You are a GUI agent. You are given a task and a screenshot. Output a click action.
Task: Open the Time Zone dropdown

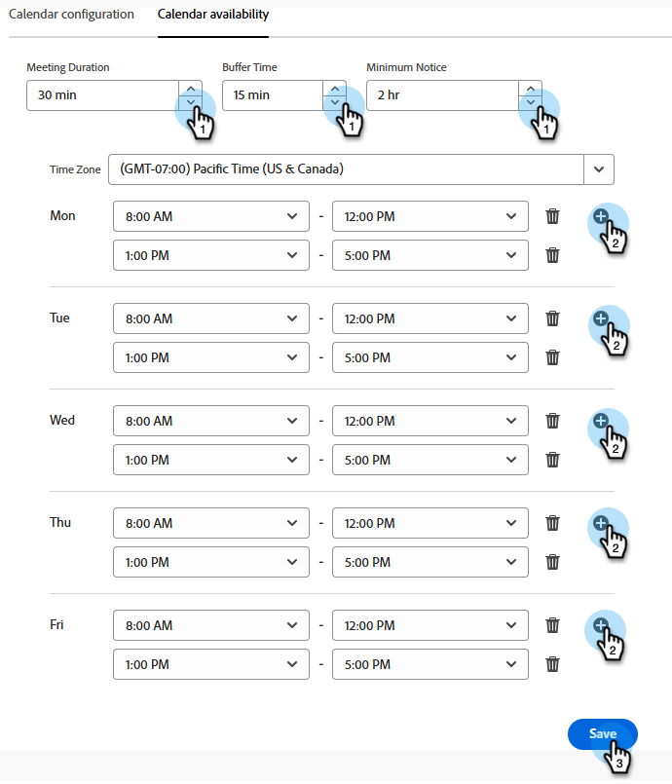pos(599,168)
